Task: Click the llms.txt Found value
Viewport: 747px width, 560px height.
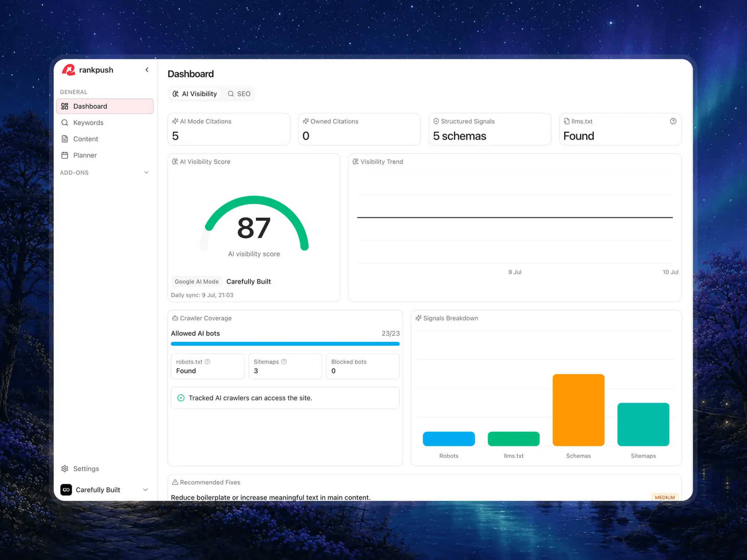Action: (579, 136)
